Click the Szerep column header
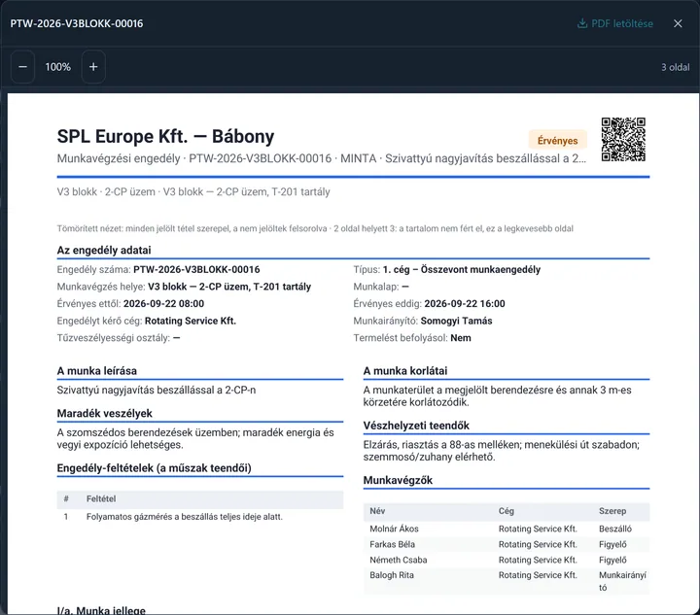 (x=612, y=511)
